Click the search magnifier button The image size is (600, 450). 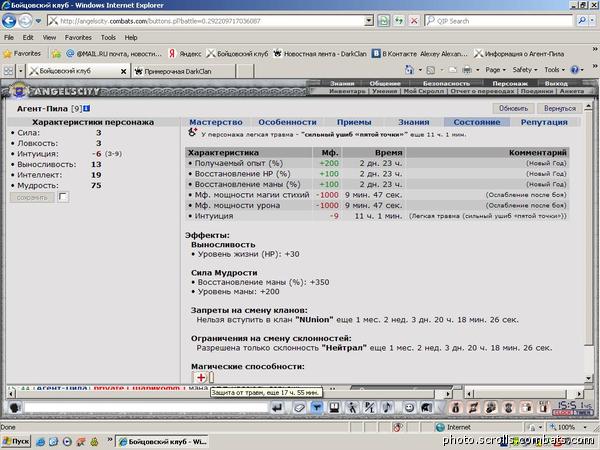[582, 21]
